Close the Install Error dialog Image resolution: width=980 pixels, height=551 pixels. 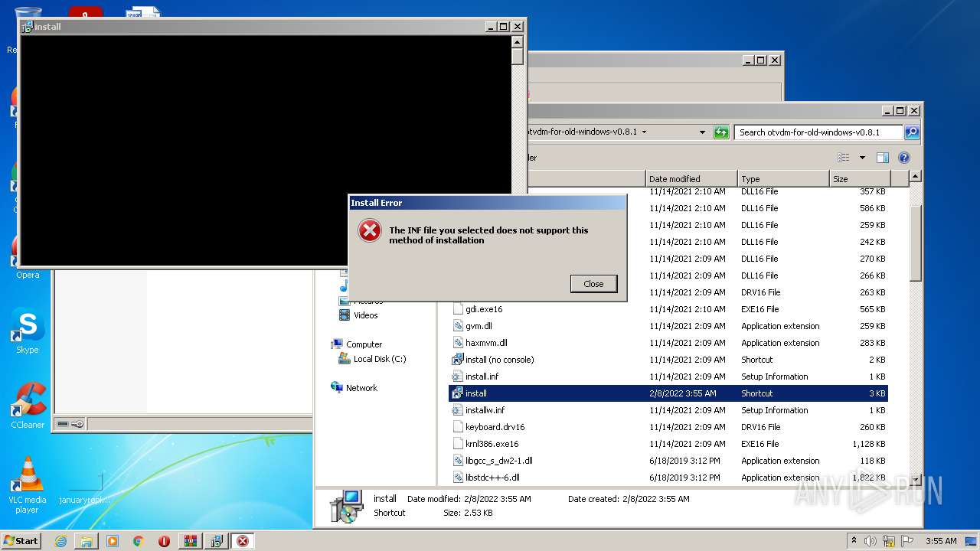pyautogui.click(x=593, y=284)
